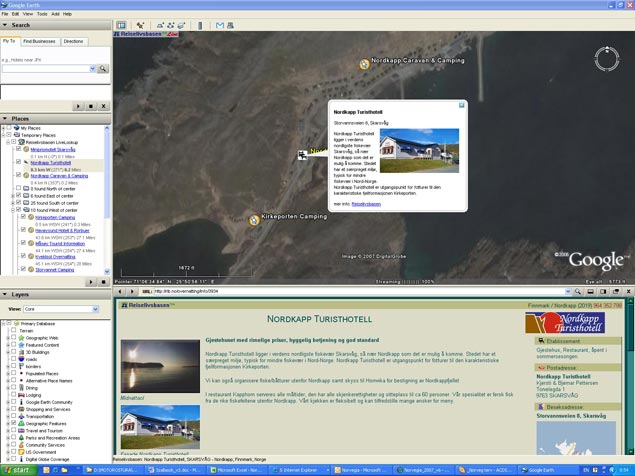This screenshot has height=476, width=635.
Task: Enable the roads layer checkbox
Action: [13, 359]
